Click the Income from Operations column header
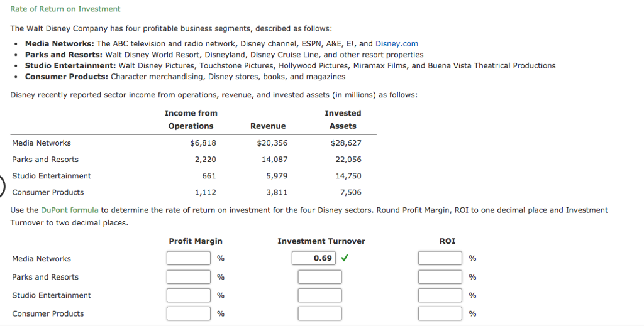The width and height of the screenshot is (644, 326). [x=191, y=120]
